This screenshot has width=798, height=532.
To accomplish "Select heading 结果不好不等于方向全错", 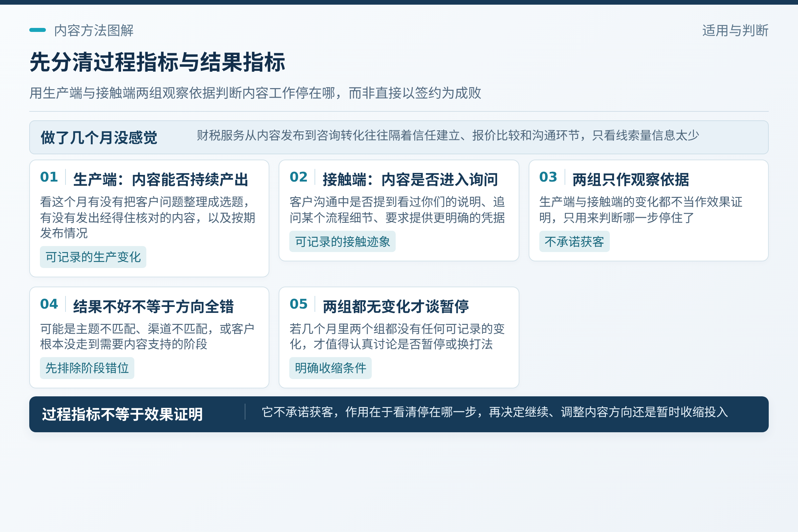I will 153,307.
